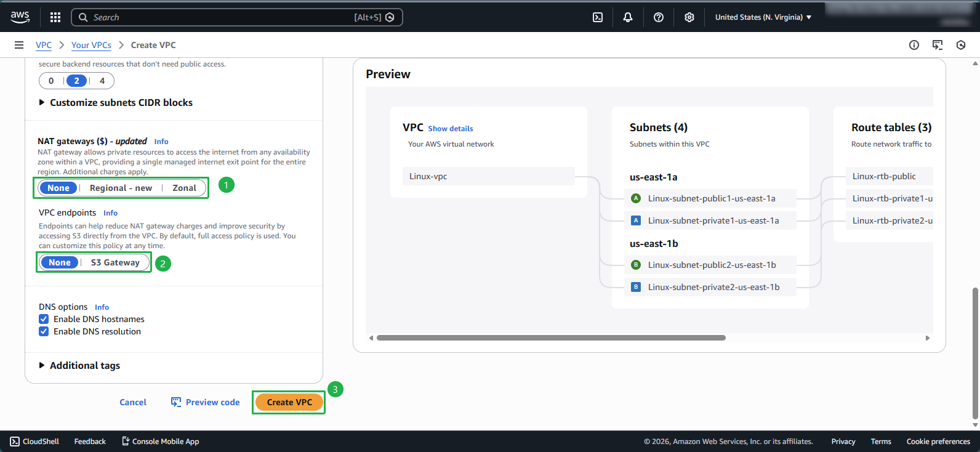
Task: Open Feedback in footer
Action: [x=90, y=442]
